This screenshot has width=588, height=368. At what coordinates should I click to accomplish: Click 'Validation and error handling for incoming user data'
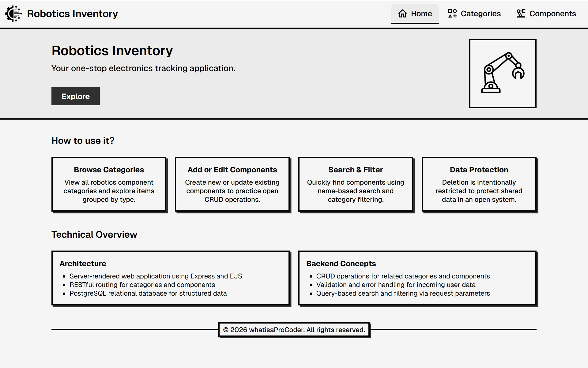coord(396,285)
